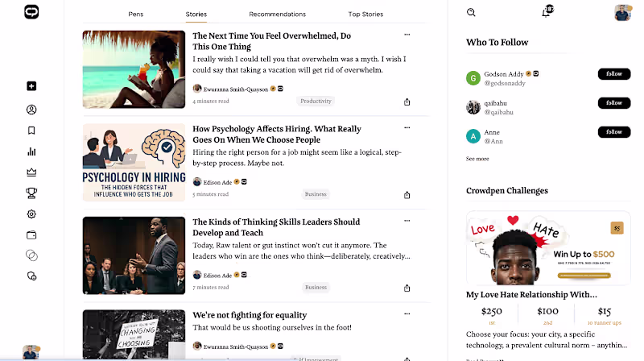Open author Edison Ade on Psychology story
The height and width of the screenshot is (361, 644).
click(217, 182)
